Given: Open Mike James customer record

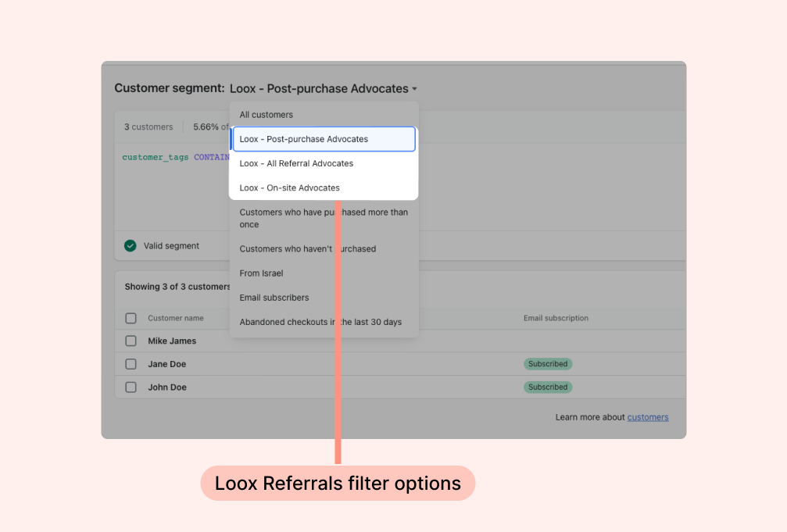Looking at the screenshot, I should 172,341.
